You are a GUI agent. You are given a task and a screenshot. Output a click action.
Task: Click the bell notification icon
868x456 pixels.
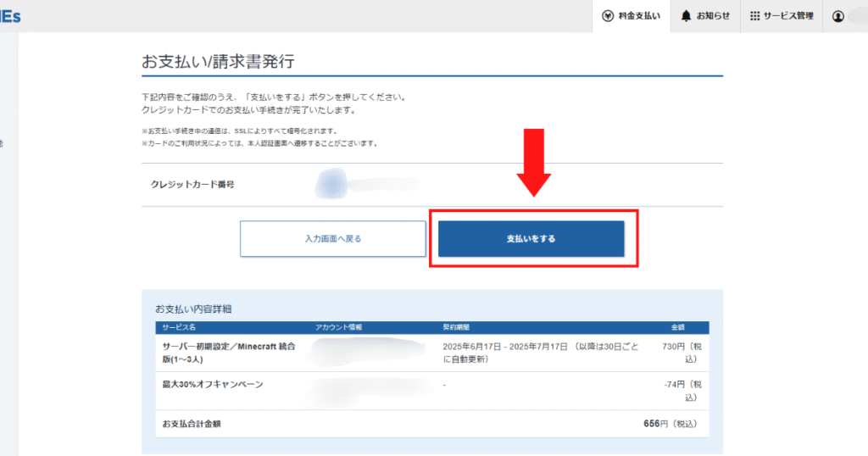pos(686,16)
